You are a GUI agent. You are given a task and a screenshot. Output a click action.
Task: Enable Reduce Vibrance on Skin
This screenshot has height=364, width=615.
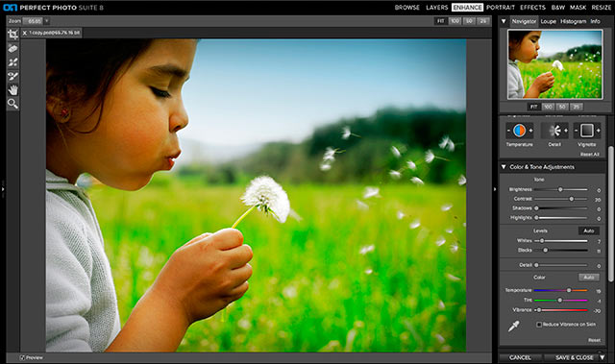[x=539, y=325]
